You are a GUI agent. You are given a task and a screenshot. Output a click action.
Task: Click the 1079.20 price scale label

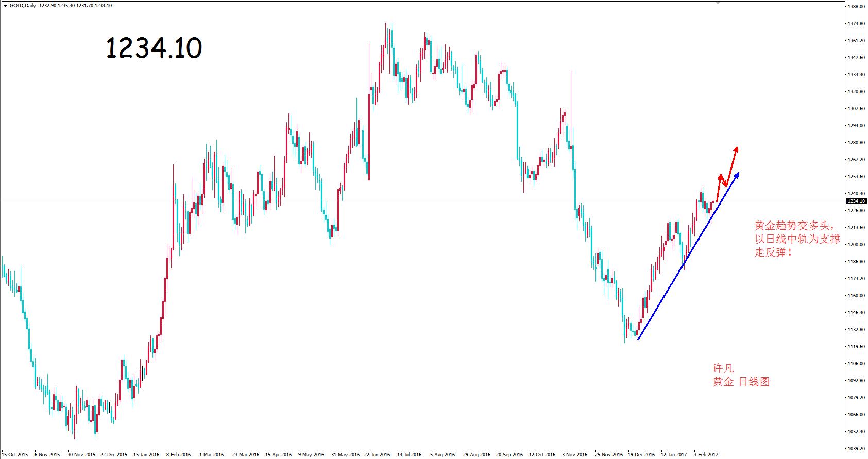(856, 398)
